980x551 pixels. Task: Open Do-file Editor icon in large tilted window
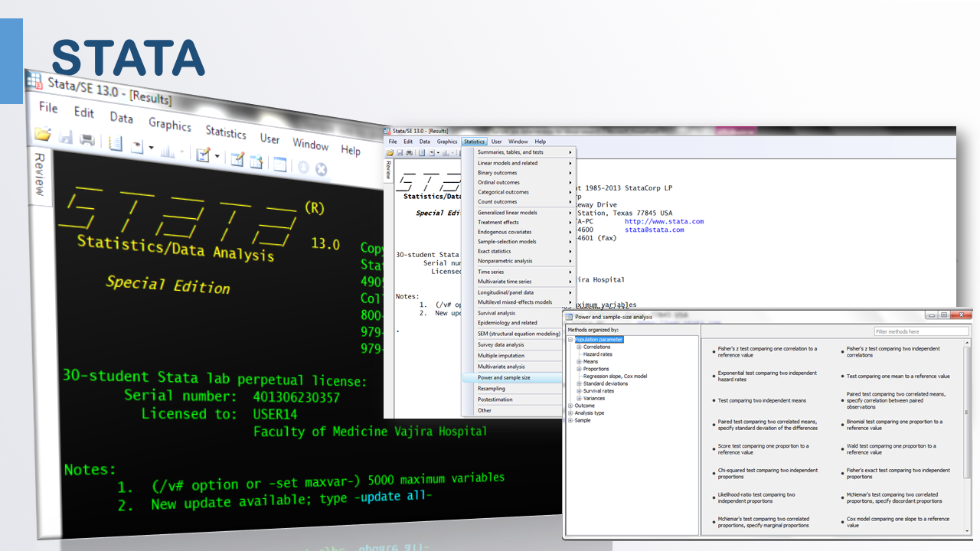203,154
